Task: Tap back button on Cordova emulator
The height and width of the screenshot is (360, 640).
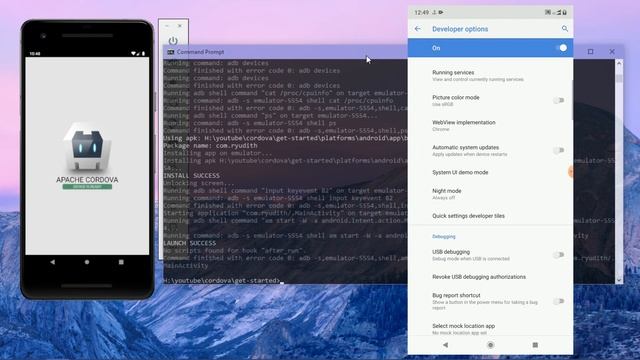Action: point(53,262)
